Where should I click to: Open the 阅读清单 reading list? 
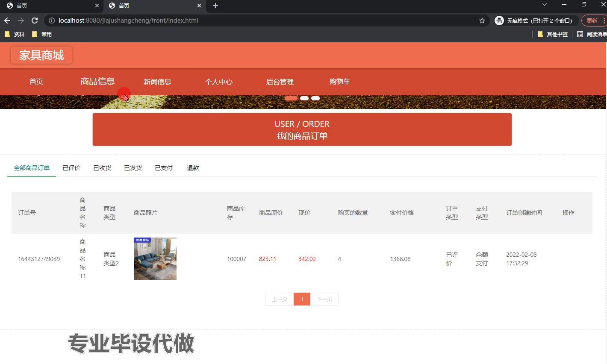(592, 34)
